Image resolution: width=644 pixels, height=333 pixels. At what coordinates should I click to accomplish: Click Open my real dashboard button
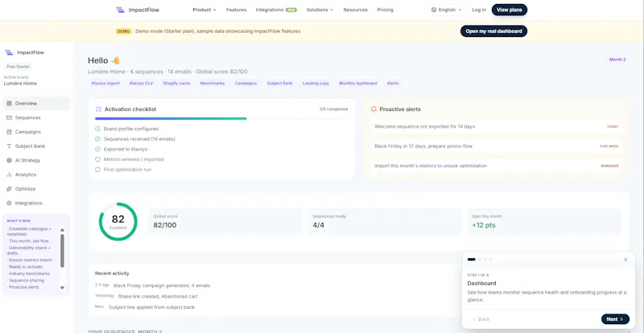[x=493, y=31]
